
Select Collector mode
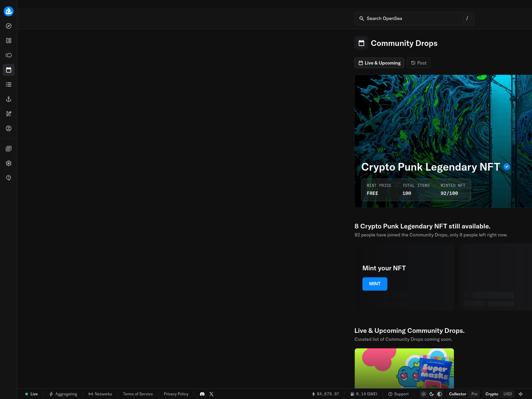[x=458, y=394]
